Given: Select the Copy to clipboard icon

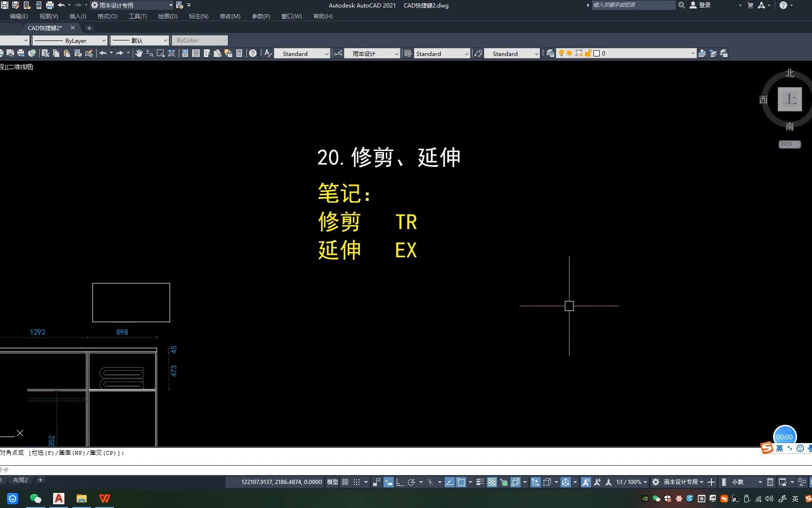Looking at the screenshot, I should coord(56,53).
